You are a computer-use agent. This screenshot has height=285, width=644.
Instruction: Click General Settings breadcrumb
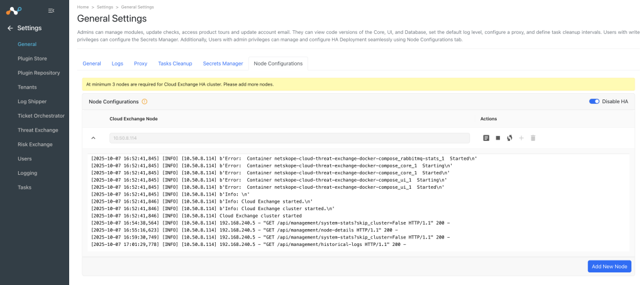tap(138, 8)
